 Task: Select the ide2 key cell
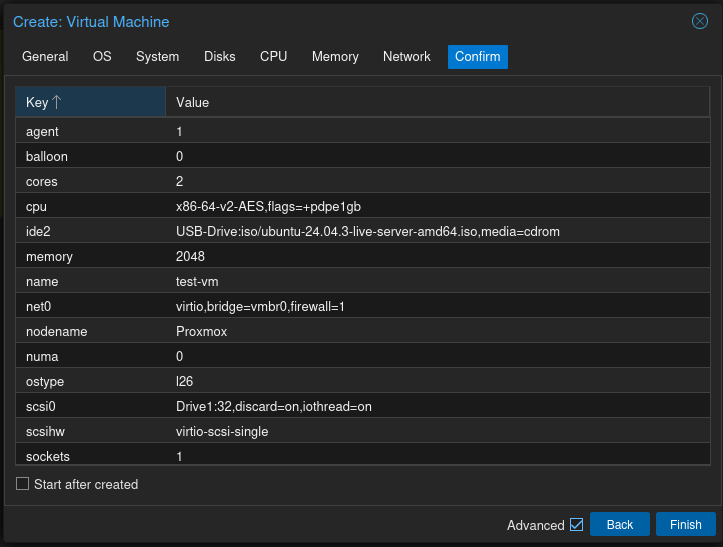point(90,232)
